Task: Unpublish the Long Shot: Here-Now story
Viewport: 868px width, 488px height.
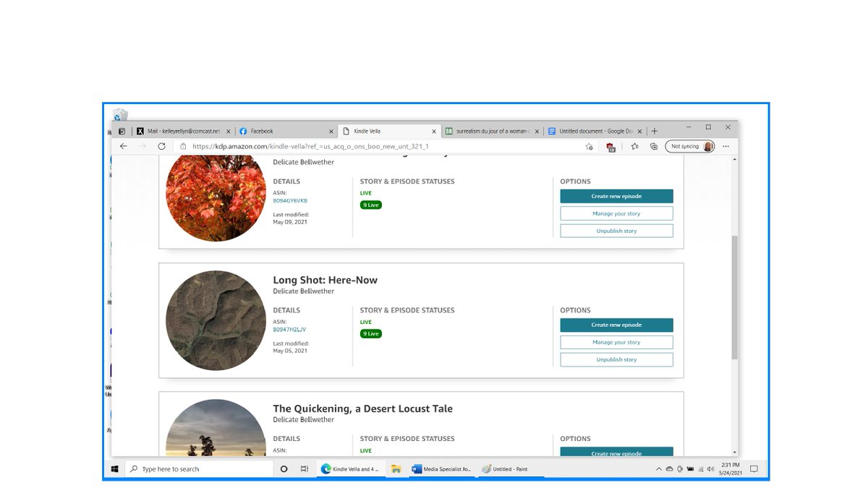Action: click(x=616, y=359)
